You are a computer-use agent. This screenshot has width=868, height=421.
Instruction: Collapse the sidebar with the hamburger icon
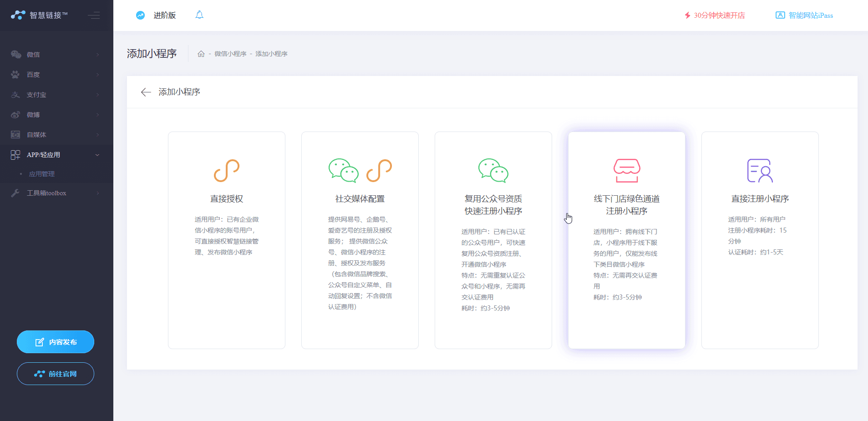tap(94, 15)
